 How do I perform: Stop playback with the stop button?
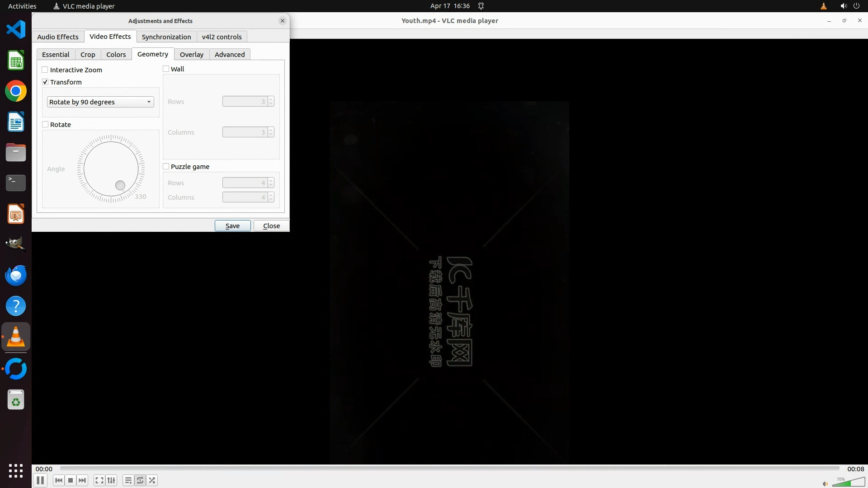[71, 480]
